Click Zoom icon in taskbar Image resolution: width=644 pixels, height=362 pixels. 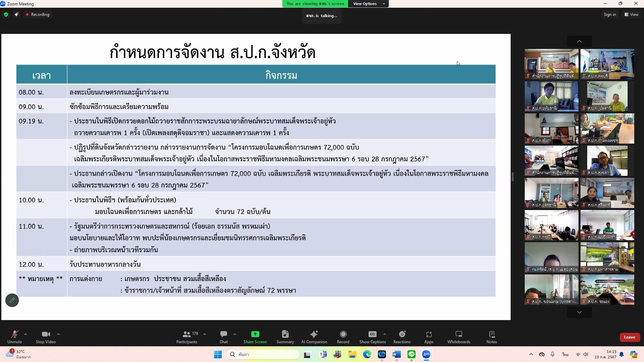pyautogui.click(x=426, y=354)
